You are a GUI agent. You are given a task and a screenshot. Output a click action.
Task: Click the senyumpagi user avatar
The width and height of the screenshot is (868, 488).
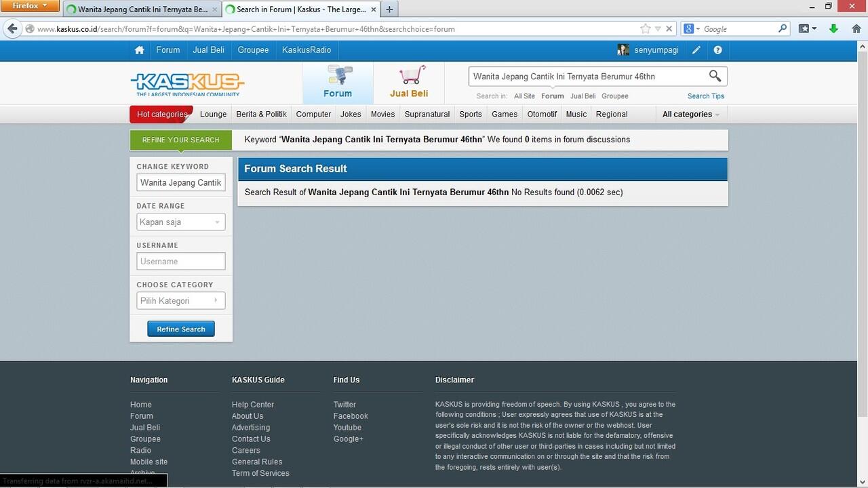click(x=623, y=50)
